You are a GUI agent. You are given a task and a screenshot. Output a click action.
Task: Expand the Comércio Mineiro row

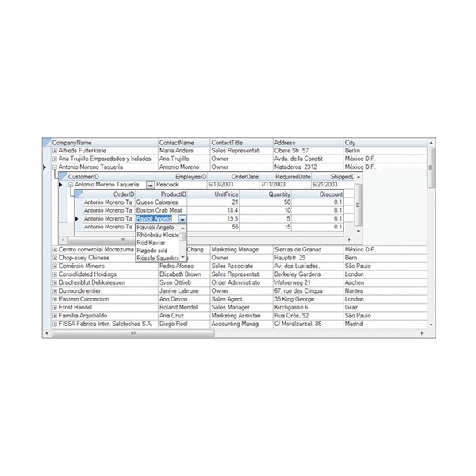click(x=55, y=267)
